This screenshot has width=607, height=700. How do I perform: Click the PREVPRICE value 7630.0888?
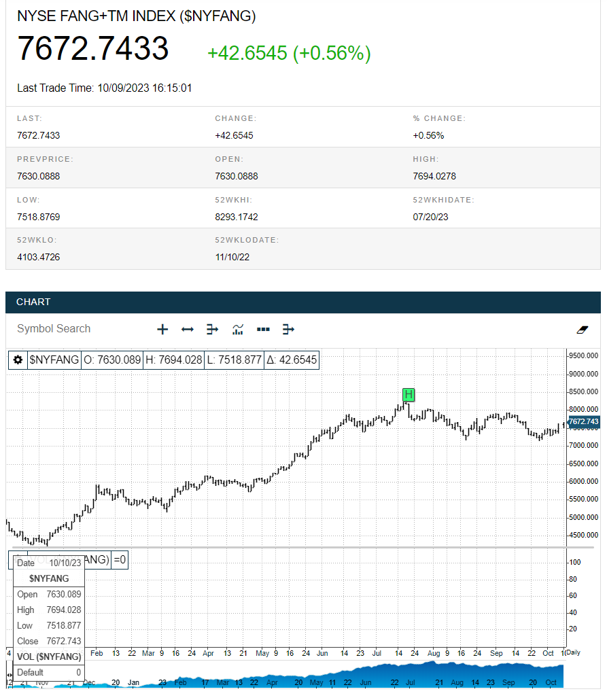pyautogui.click(x=39, y=176)
